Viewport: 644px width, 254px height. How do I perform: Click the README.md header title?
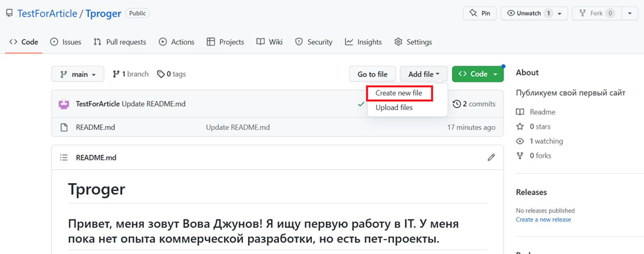96,157
